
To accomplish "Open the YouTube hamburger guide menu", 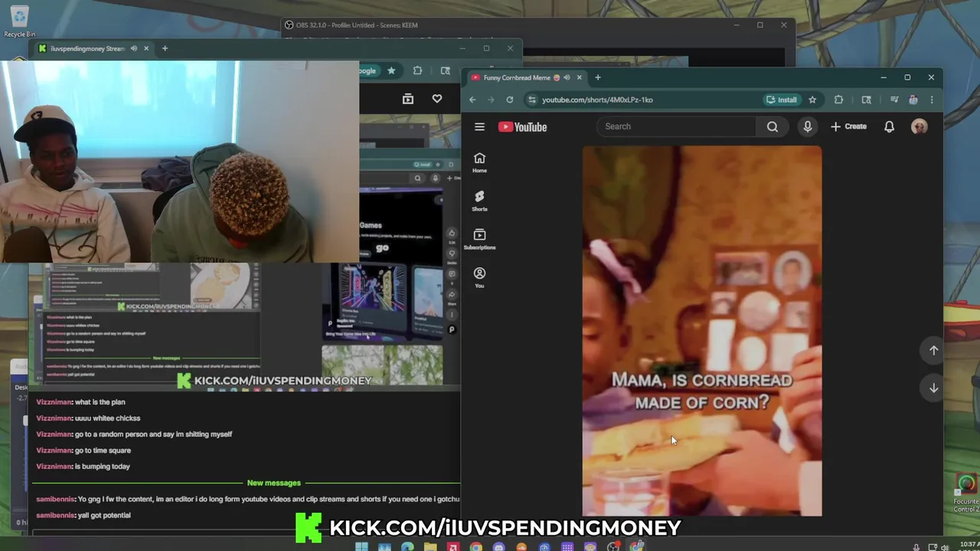I will click(479, 127).
